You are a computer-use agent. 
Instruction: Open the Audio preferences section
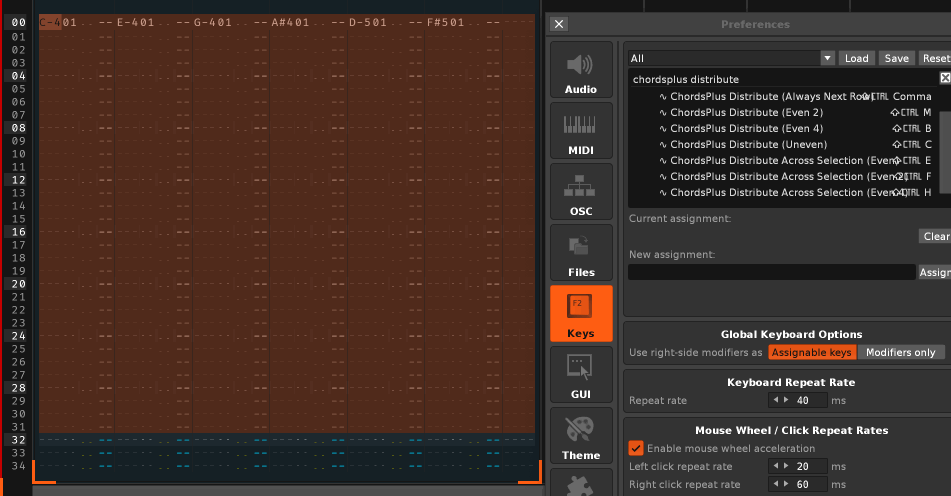pos(581,72)
